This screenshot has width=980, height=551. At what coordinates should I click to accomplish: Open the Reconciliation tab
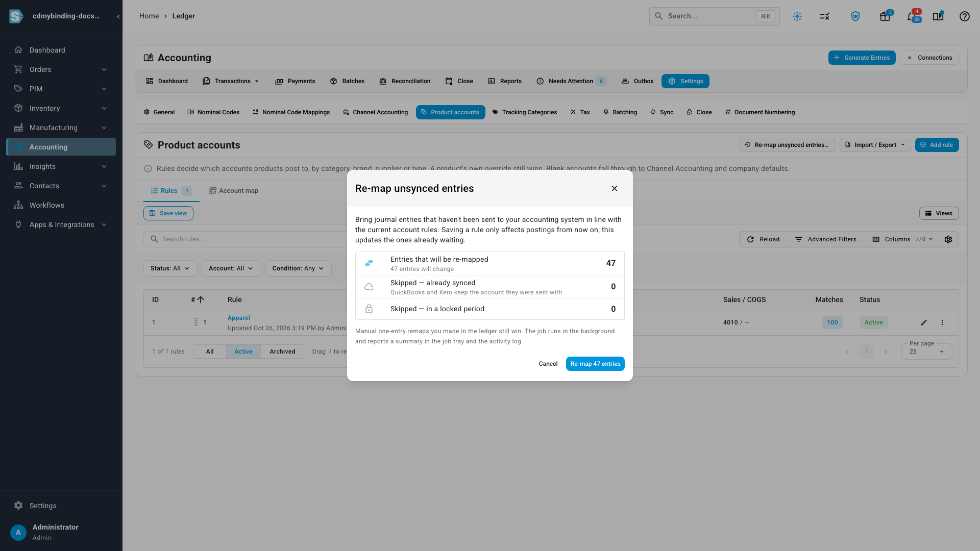click(405, 81)
